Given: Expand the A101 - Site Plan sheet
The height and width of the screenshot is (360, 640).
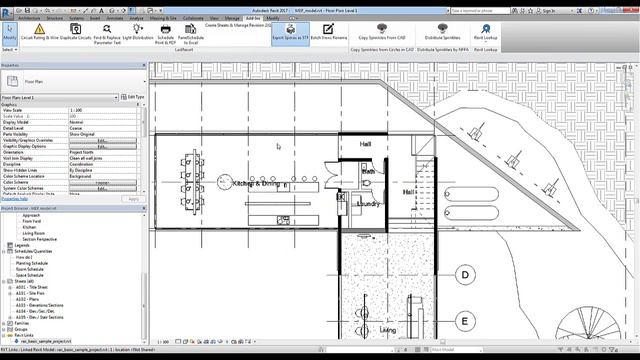Looking at the screenshot, I should click(x=11, y=293).
